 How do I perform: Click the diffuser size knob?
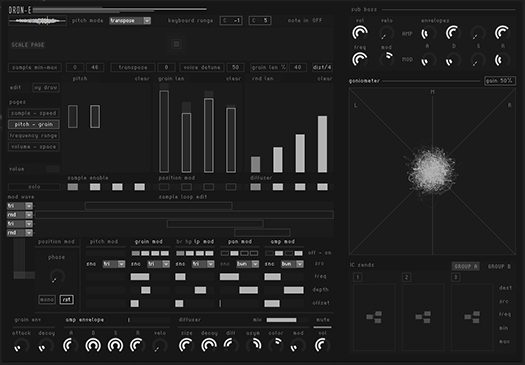click(186, 345)
